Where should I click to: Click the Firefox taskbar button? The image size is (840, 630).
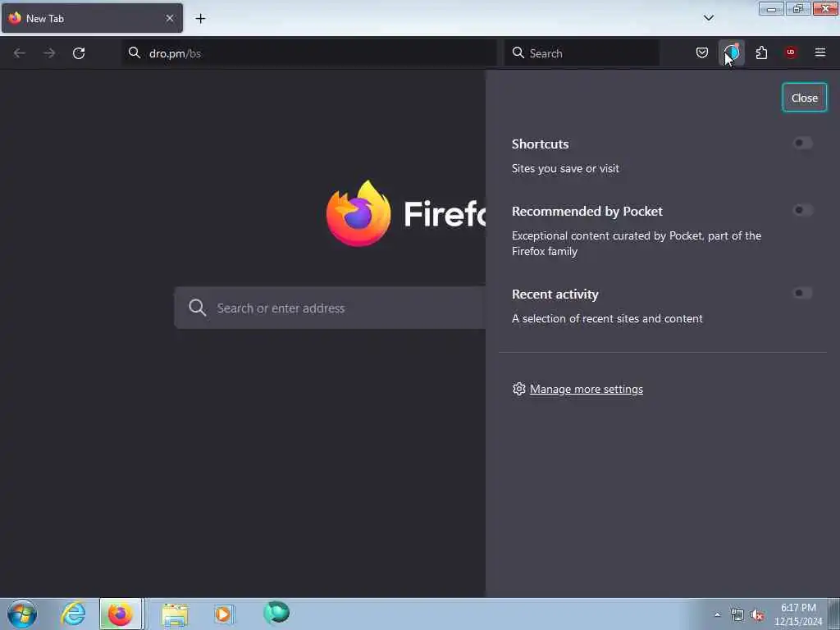pos(121,614)
